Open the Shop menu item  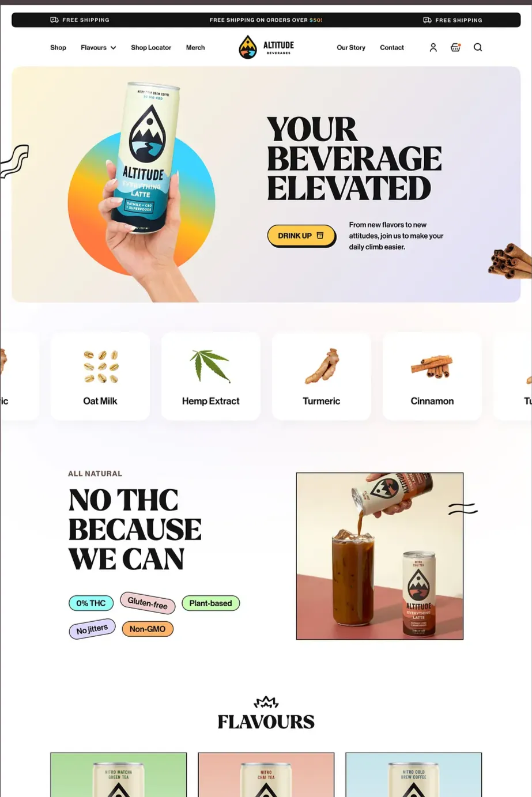(x=58, y=47)
